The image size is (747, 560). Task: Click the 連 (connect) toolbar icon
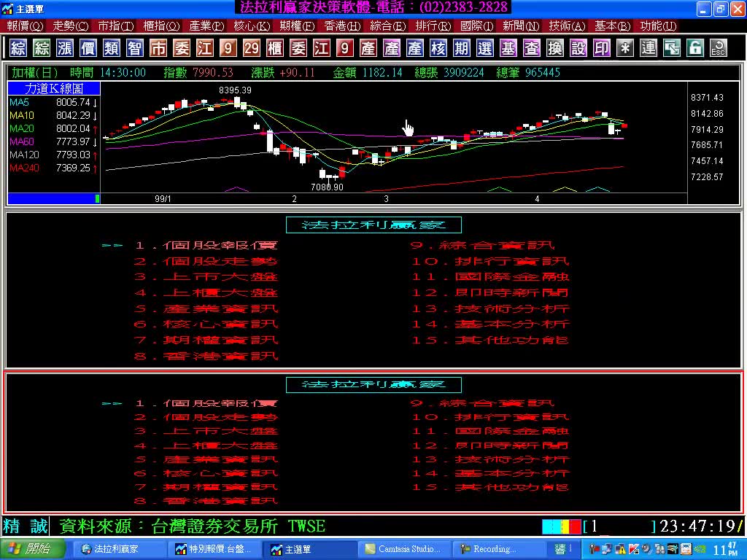point(649,48)
